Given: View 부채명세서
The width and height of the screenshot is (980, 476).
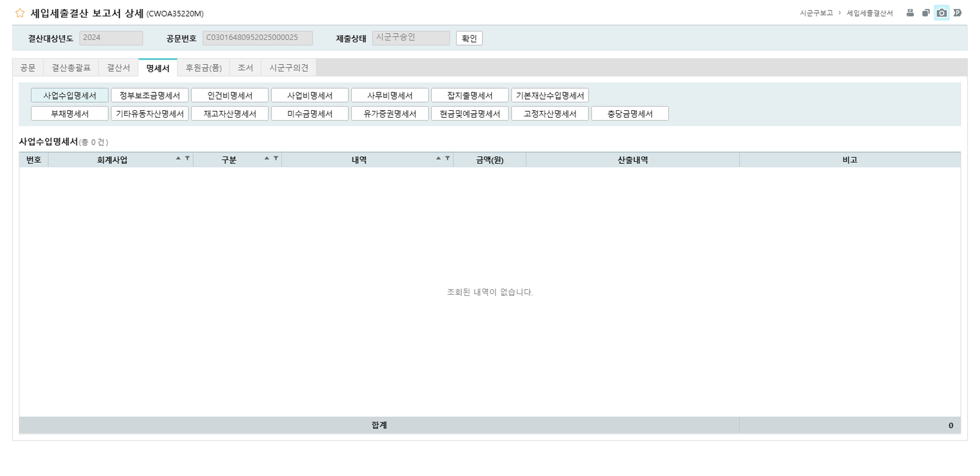Looking at the screenshot, I should pos(70,114).
